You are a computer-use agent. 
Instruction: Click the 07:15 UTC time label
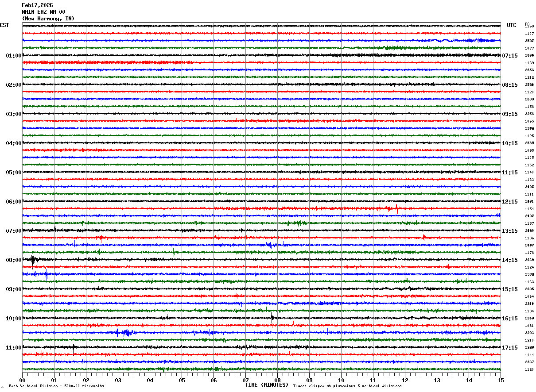tap(510, 56)
